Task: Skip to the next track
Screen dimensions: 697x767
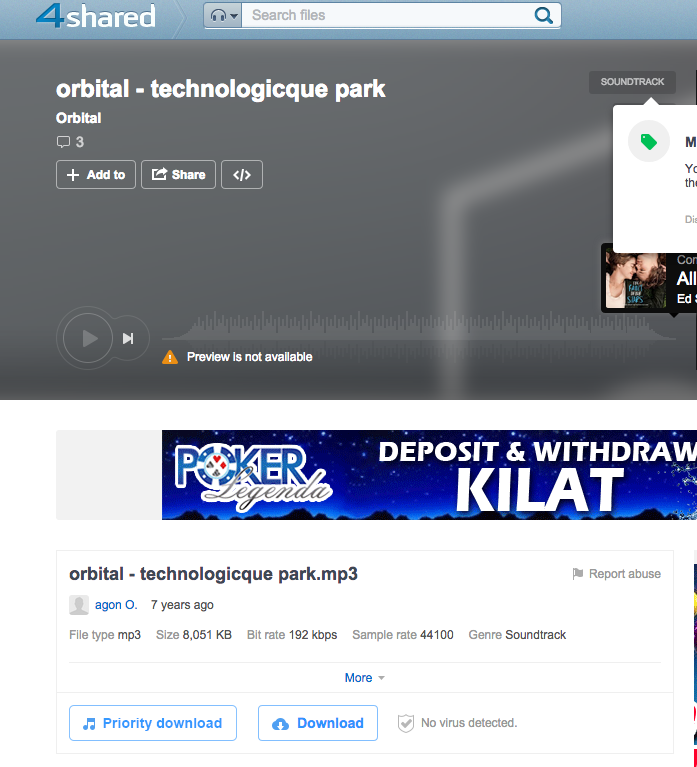Action: point(128,338)
